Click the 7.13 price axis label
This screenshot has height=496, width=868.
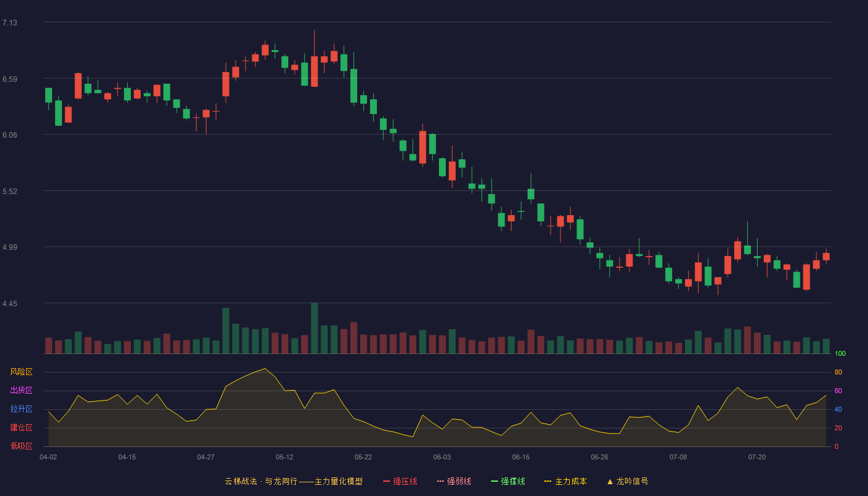pos(10,23)
